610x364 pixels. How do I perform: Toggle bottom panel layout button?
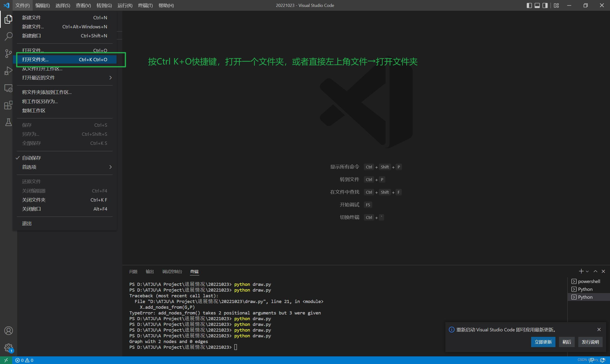pyautogui.click(x=537, y=5)
